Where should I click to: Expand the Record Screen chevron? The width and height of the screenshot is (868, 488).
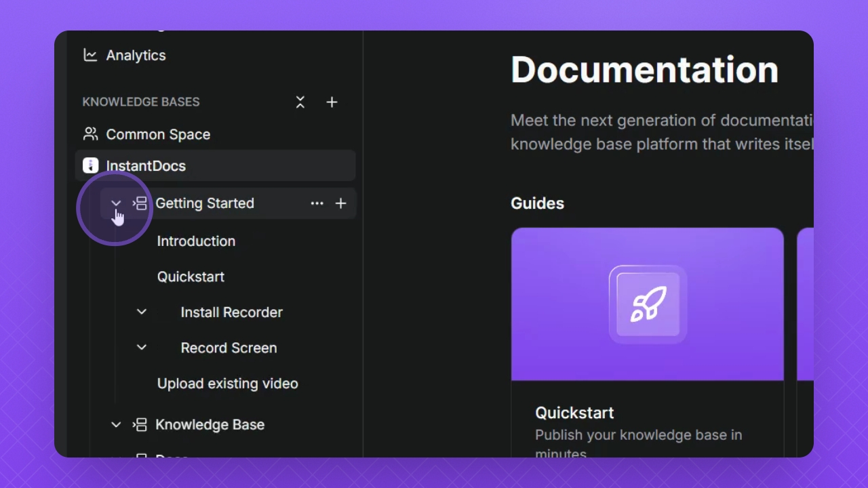click(x=142, y=348)
